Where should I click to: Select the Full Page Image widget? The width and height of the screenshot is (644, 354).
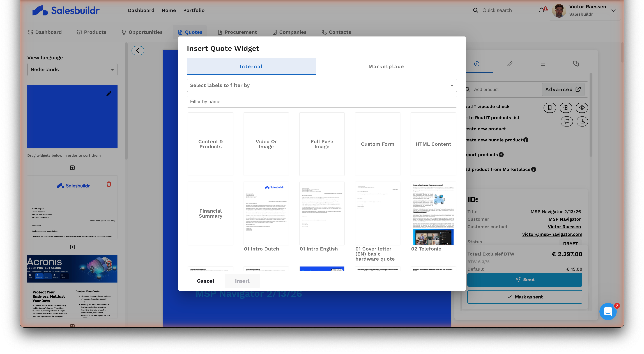[322, 144]
